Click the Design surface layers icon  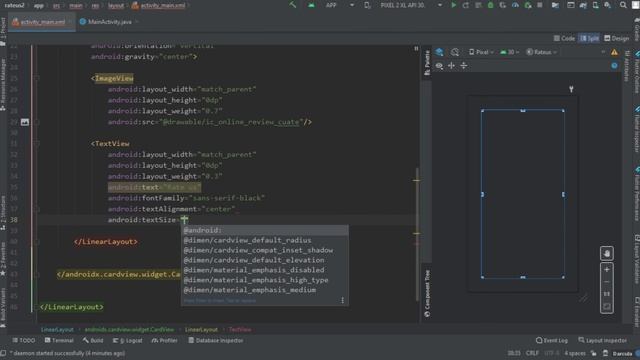pos(439,52)
